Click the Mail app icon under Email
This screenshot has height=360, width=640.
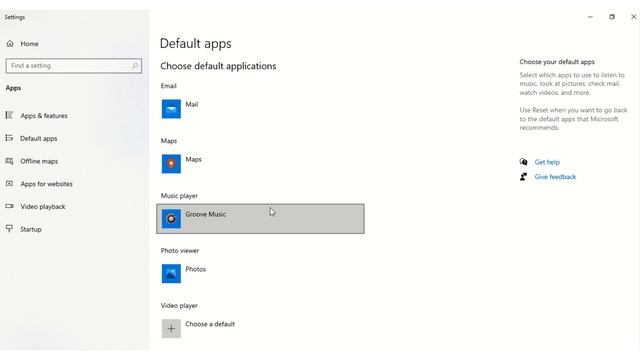tap(171, 109)
